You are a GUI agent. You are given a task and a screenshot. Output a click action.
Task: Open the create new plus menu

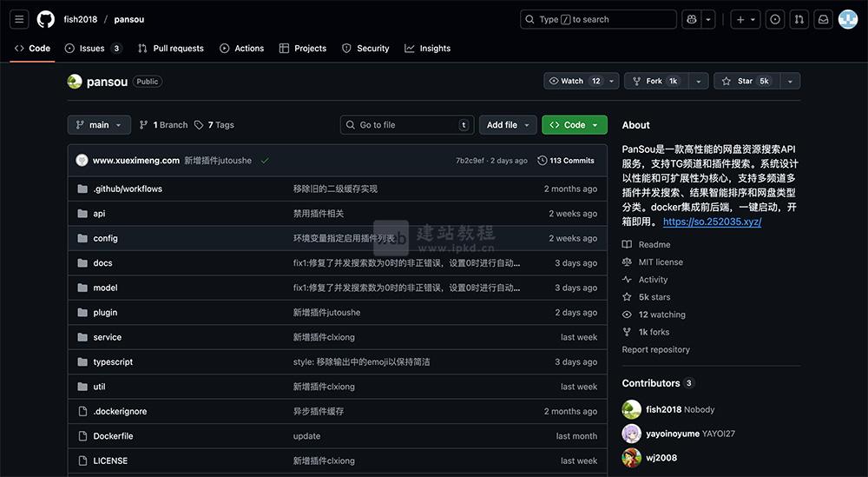tap(746, 19)
